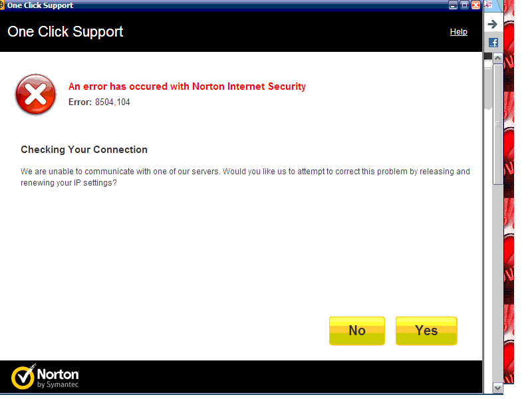Click the title bar application icon
This screenshot has height=399, width=532.
click(3, 5)
